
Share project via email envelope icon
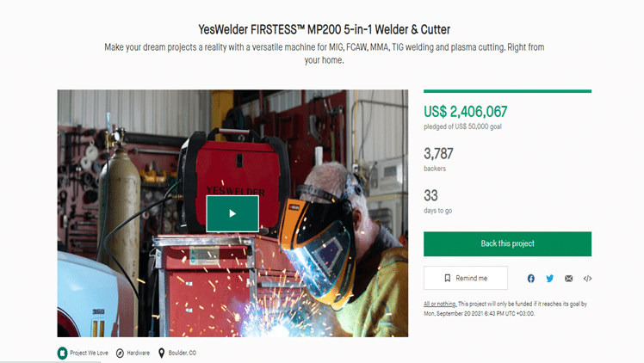coord(568,279)
